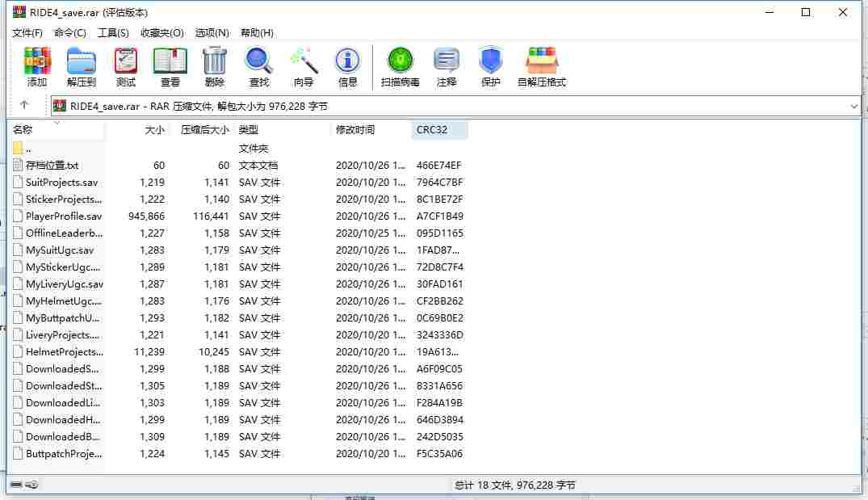Sort by Packed size (压缩后大小) header
The image size is (868, 500).
(200, 129)
